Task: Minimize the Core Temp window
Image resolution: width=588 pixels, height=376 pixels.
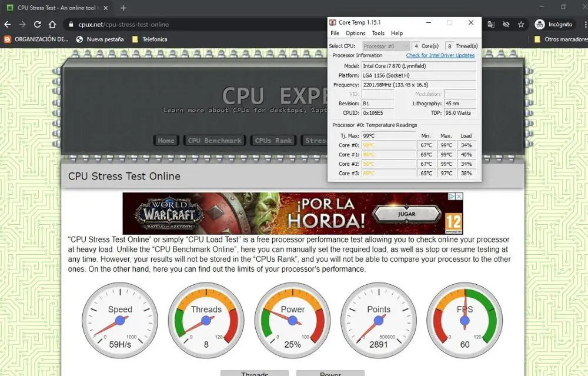Action: (x=428, y=22)
